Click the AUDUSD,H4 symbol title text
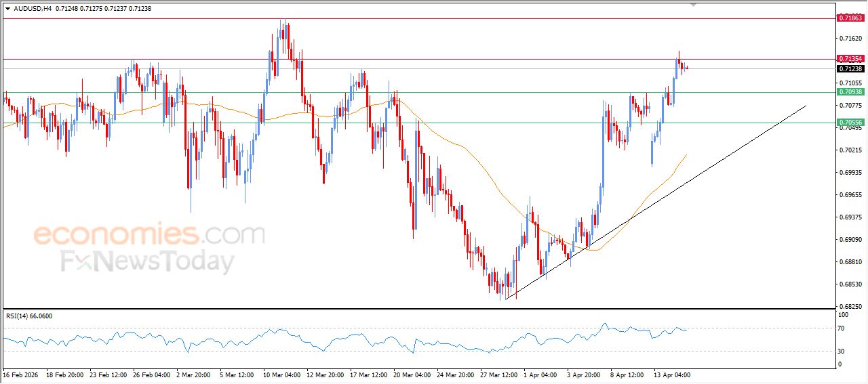Image resolution: width=868 pixels, height=384 pixels. tap(33, 9)
